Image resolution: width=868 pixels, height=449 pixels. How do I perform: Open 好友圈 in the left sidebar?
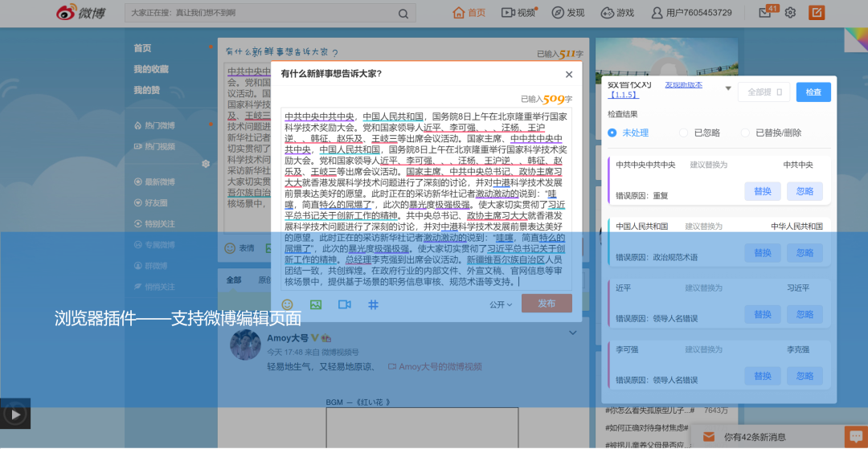(x=150, y=203)
